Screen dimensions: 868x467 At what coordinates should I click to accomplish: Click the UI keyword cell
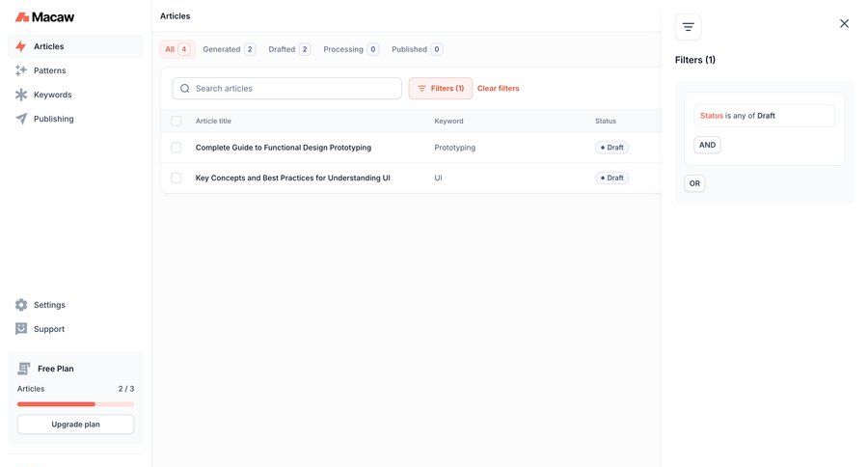[x=438, y=178]
